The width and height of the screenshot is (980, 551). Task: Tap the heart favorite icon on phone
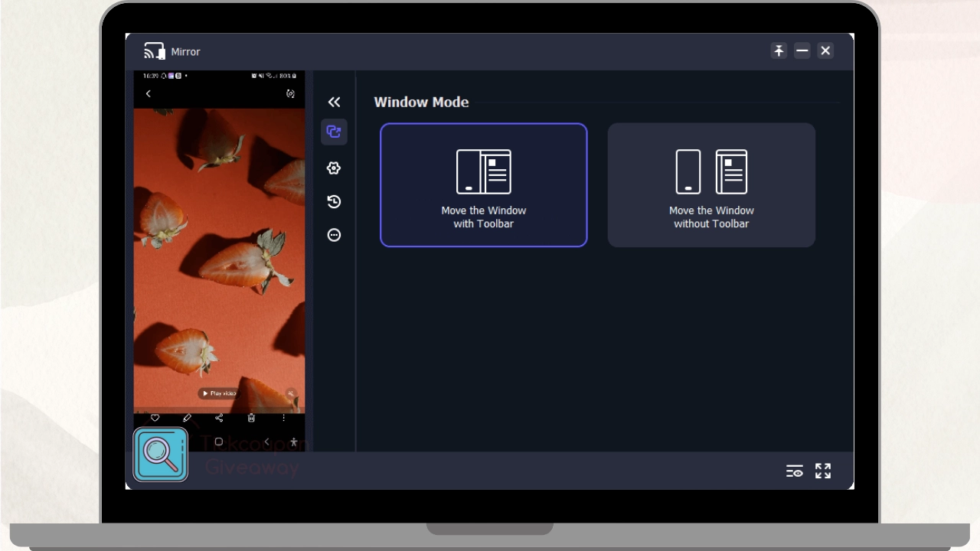coord(155,418)
